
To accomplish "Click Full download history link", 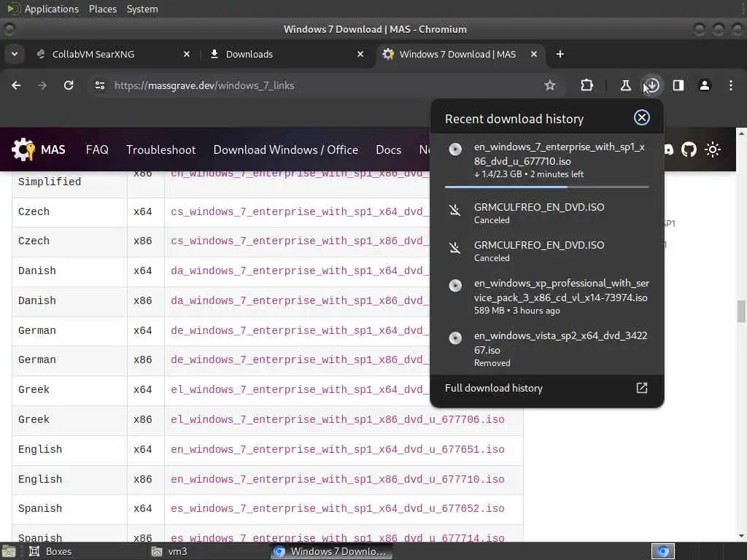I will [x=494, y=388].
